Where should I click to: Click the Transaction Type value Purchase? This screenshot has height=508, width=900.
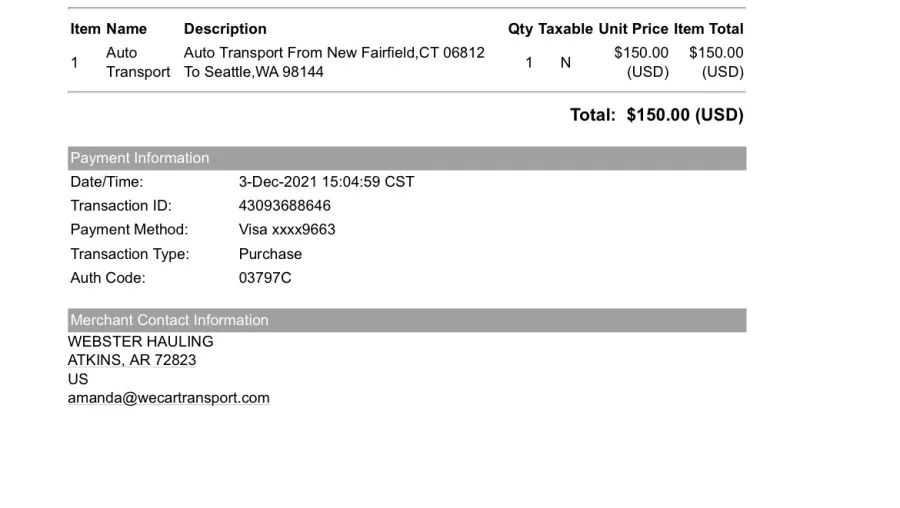pos(270,254)
